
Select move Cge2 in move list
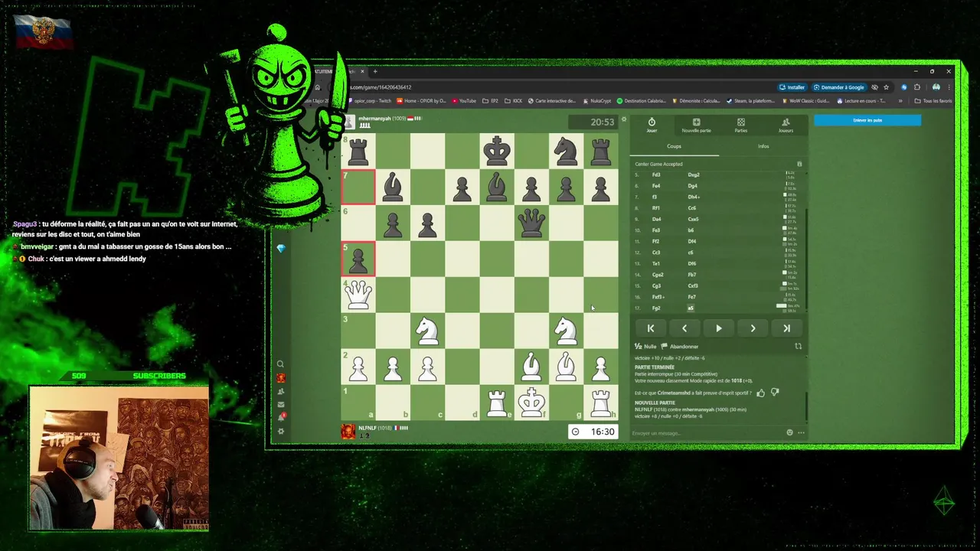pos(658,275)
